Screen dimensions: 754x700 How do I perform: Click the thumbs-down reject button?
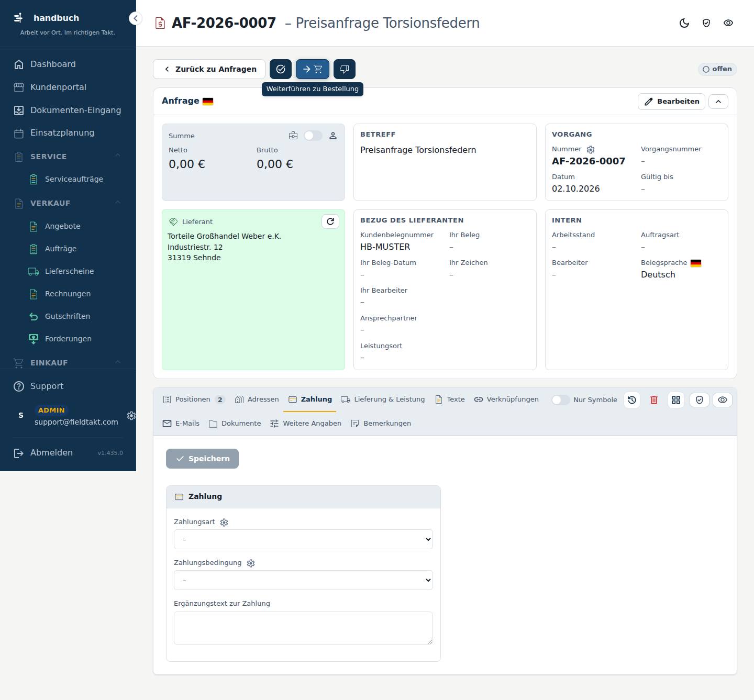[x=345, y=69]
